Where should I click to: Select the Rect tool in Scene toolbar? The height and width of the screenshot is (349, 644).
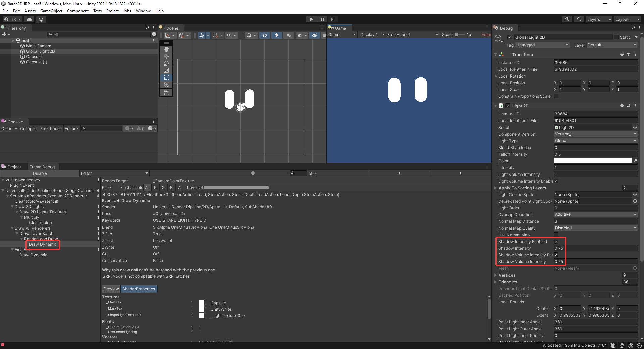coord(166,78)
